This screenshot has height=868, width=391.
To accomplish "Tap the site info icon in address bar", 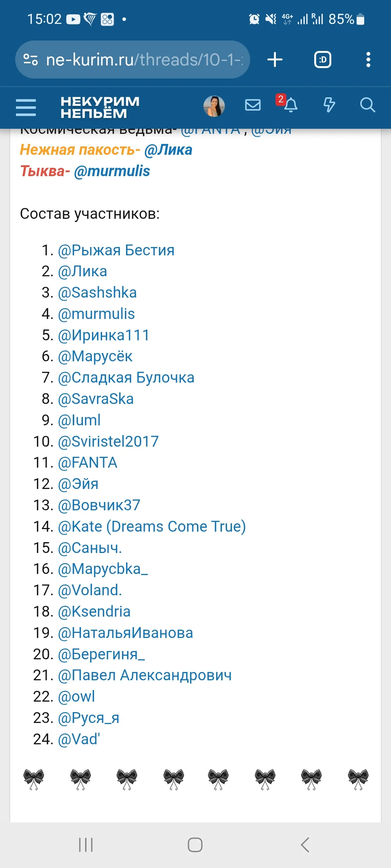I will (x=30, y=60).
